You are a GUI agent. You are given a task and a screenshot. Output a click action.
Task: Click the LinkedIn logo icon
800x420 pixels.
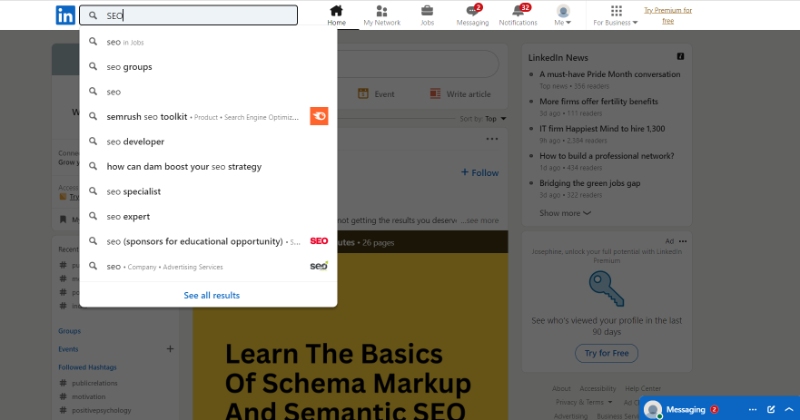64,15
